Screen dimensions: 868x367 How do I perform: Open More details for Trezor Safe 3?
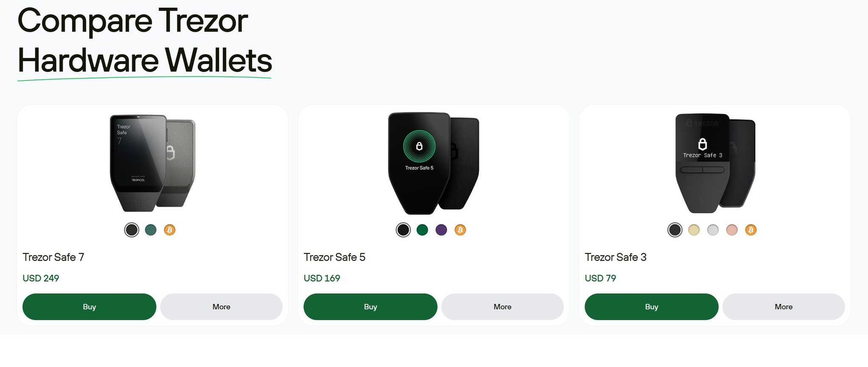[783, 306]
